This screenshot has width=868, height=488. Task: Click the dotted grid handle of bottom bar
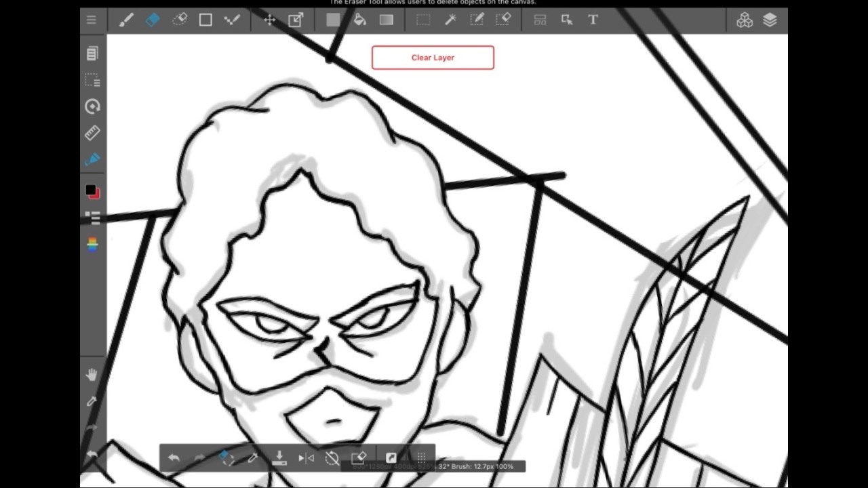coord(421,458)
